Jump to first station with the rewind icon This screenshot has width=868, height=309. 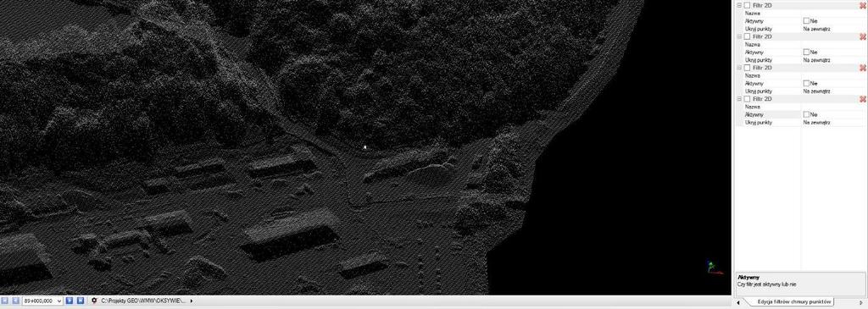click(4, 301)
